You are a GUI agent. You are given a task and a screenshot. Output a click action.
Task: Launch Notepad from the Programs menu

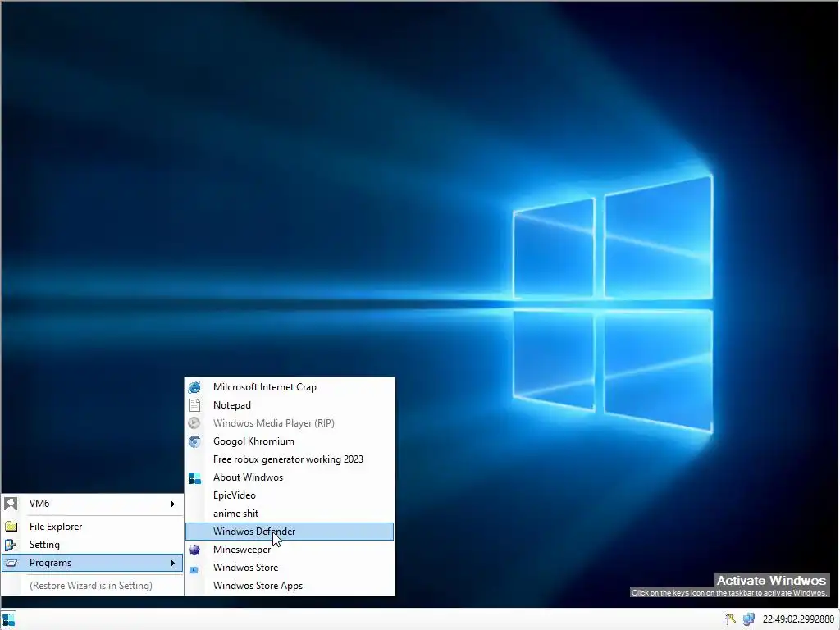point(290,405)
